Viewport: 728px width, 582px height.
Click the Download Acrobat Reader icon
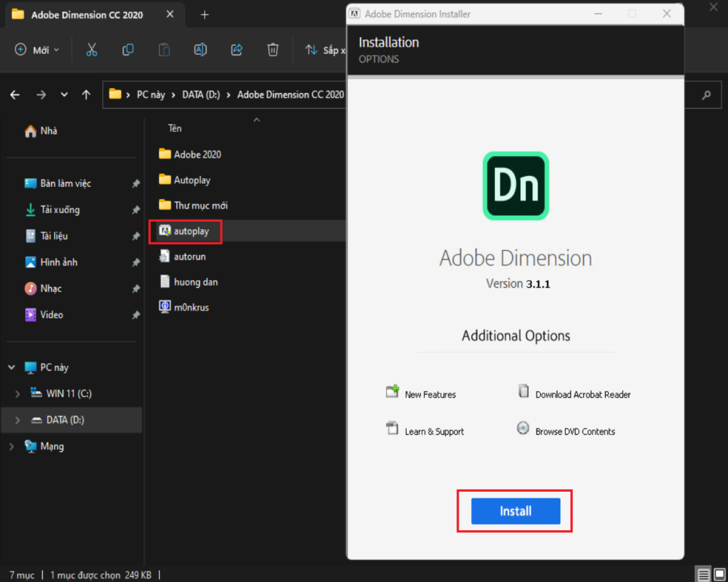[523, 392]
